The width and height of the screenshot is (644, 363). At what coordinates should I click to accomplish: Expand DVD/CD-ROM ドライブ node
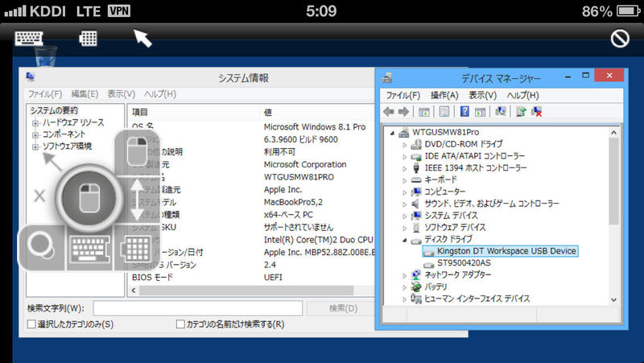405,145
